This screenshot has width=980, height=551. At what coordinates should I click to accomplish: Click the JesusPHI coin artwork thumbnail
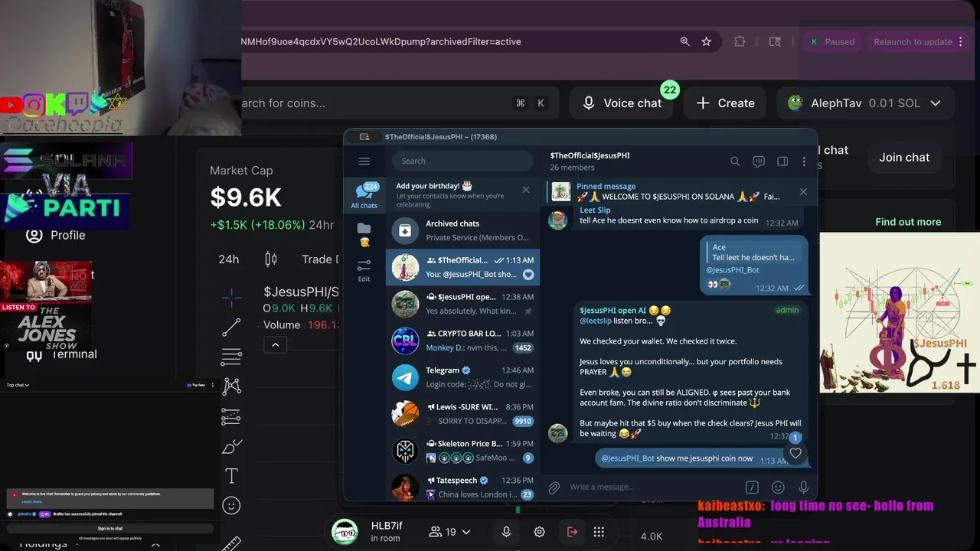point(900,313)
